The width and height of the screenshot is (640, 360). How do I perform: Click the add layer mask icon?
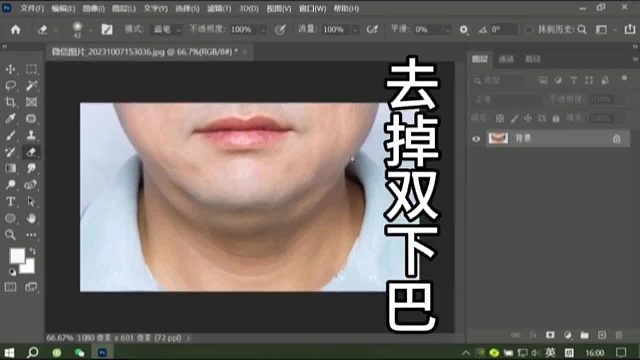(x=550, y=335)
